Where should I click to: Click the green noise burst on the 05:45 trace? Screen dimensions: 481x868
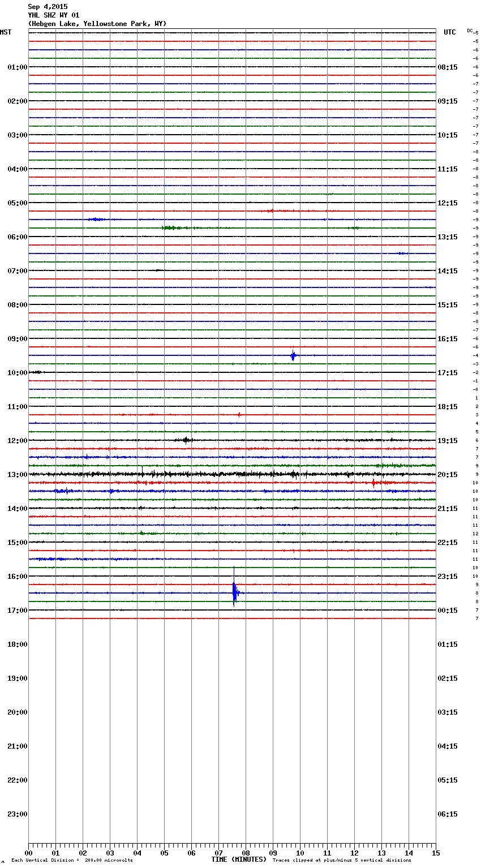(171, 228)
